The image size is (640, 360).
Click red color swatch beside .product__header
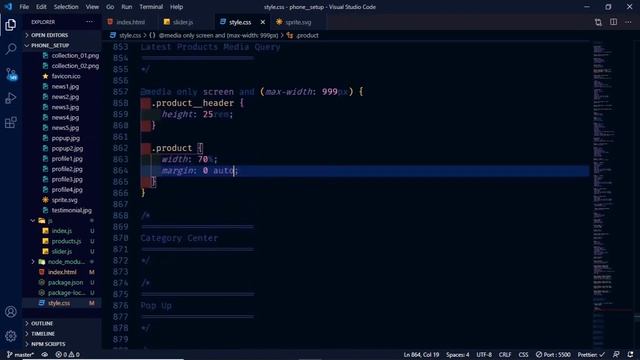[145, 103]
